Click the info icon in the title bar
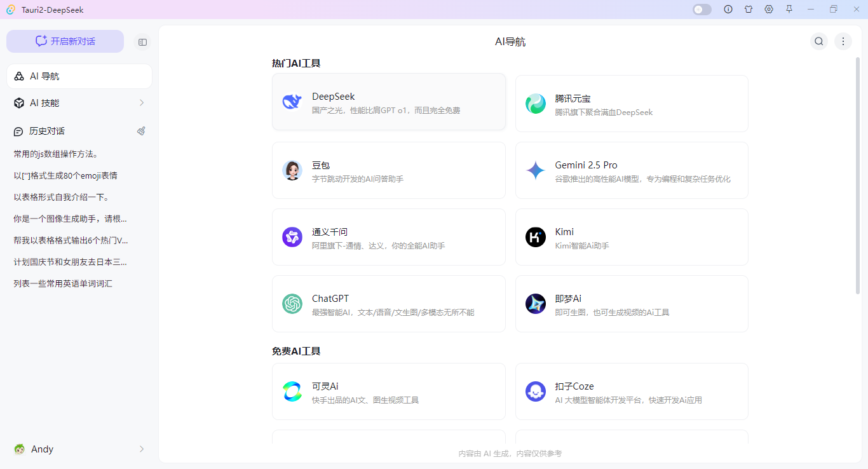Viewport: 868px width, 469px height. tap(728, 9)
